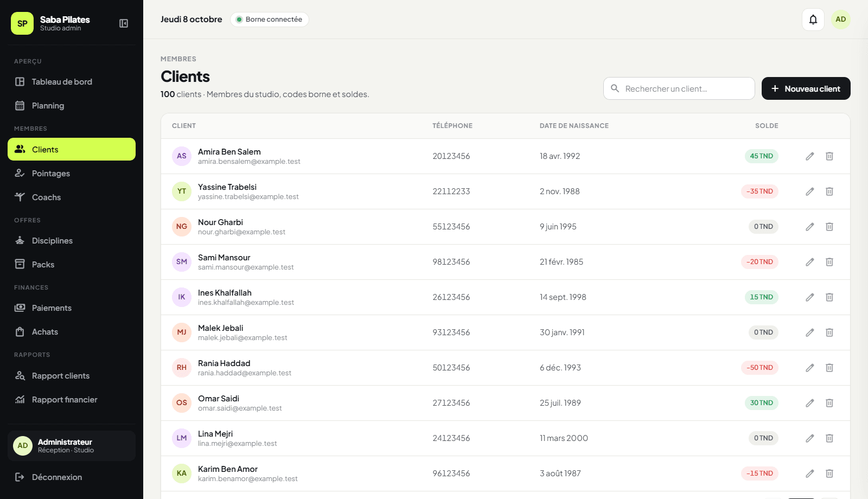The image size is (868, 499).
Task: Click birth date 14 sept. 1998
Action: pyautogui.click(x=563, y=297)
